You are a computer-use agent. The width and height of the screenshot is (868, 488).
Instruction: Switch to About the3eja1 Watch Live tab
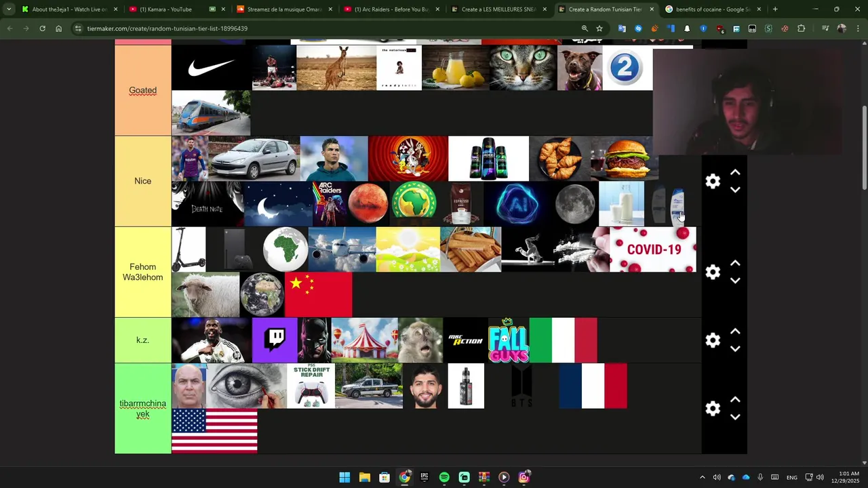click(70, 9)
